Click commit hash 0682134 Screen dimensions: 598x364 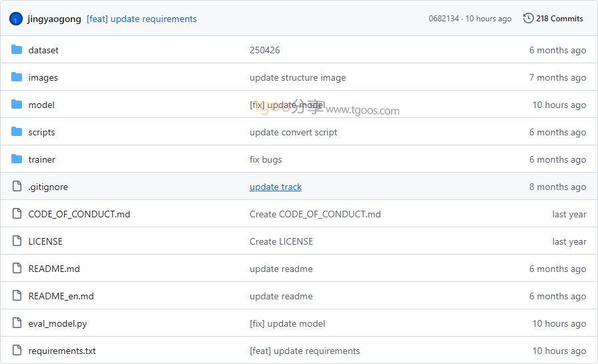(444, 19)
